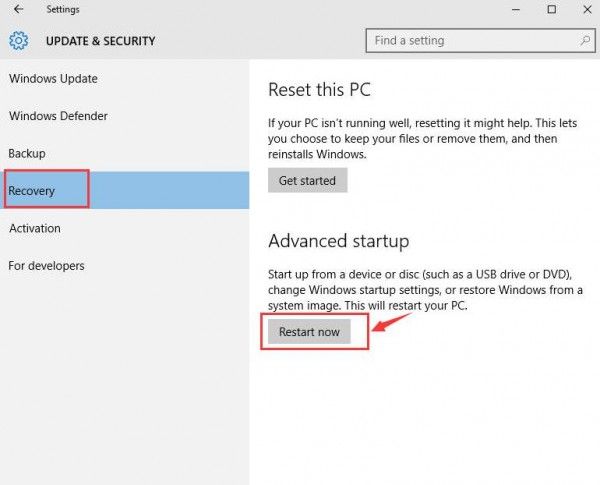Maximize the Settings window
The height and width of the screenshot is (485, 600).
(x=551, y=10)
